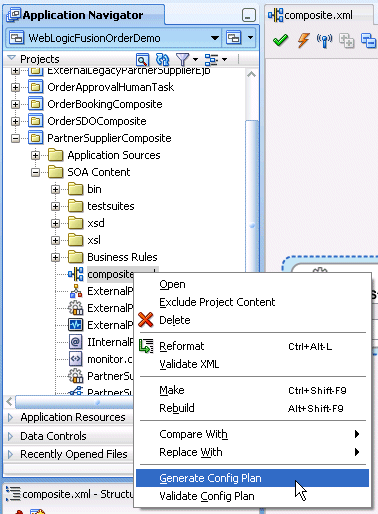Expand the xsd folder
Viewport: 378px width, 514px height.
(x=55, y=223)
